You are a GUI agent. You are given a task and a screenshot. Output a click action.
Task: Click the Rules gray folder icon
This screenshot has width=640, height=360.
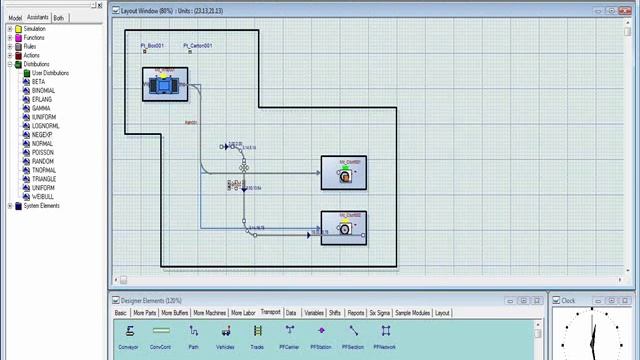(18, 47)
